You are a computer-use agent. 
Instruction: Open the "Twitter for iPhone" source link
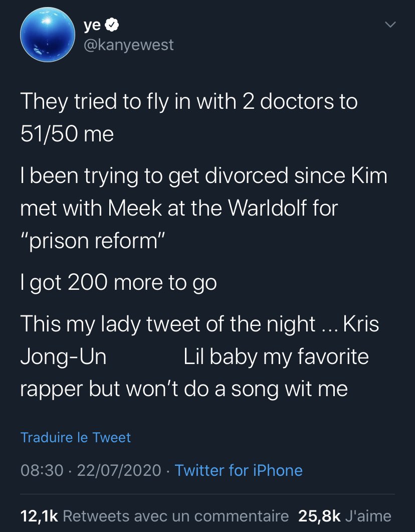coord(239,470)
